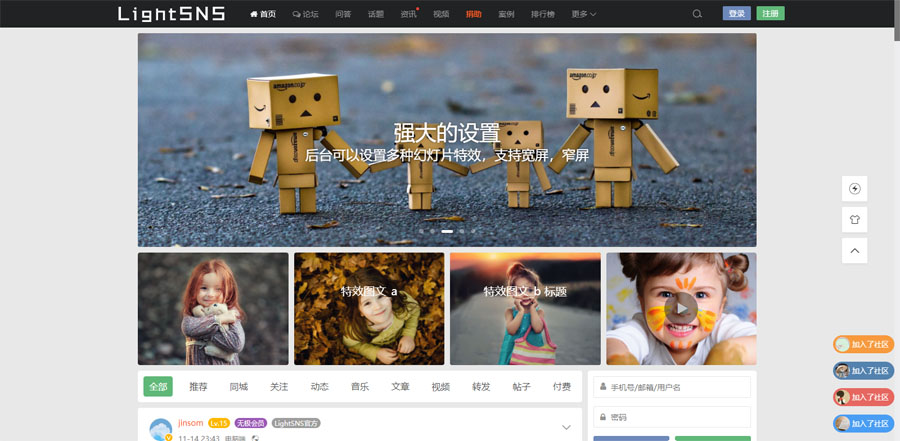Click the main banner slide 强大的设置
The image size is (900, 441).
[447, 140]
